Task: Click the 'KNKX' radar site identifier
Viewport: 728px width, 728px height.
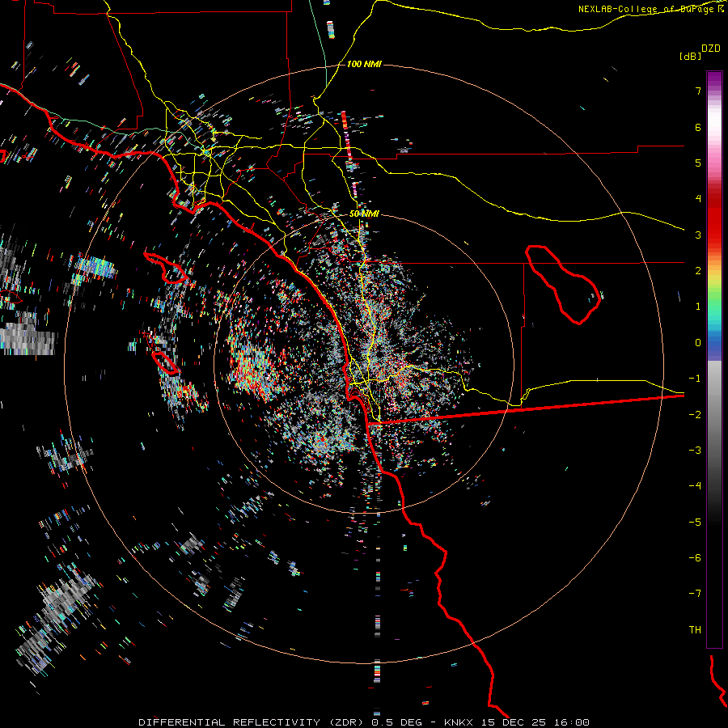Action: [x=459, y=722]
